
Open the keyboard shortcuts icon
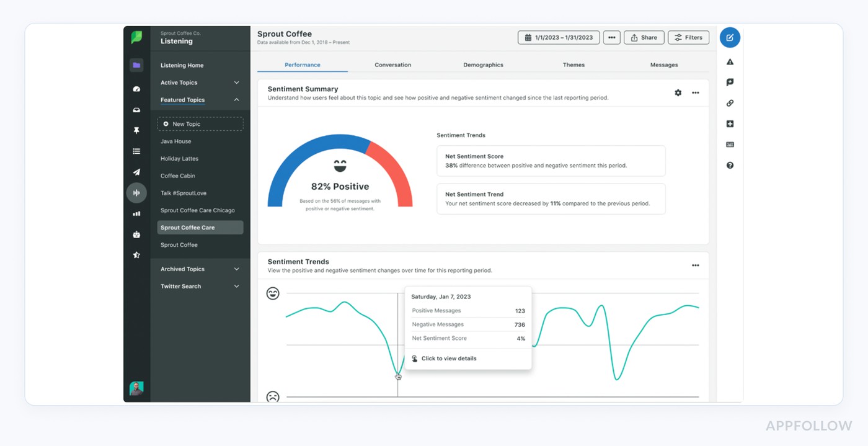coord(730,145)
